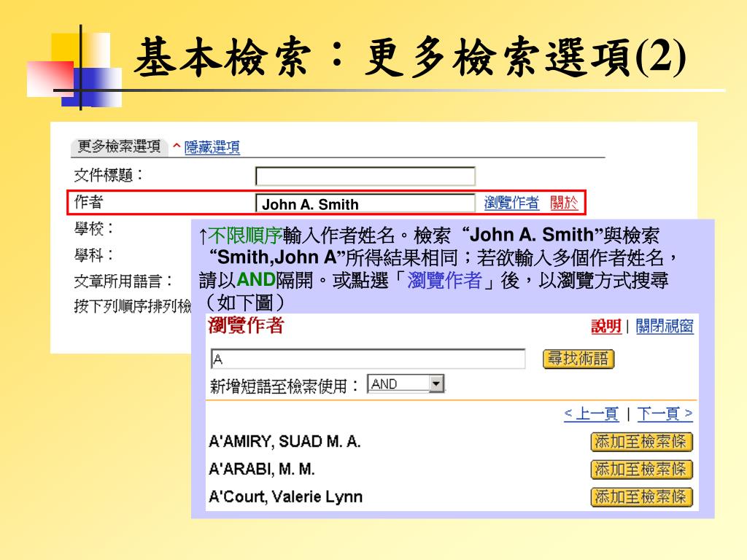Select the A'AMIRY, SUAD M. A. entry
The height and width of the screenshot is (560, 747).
point(285,442)
